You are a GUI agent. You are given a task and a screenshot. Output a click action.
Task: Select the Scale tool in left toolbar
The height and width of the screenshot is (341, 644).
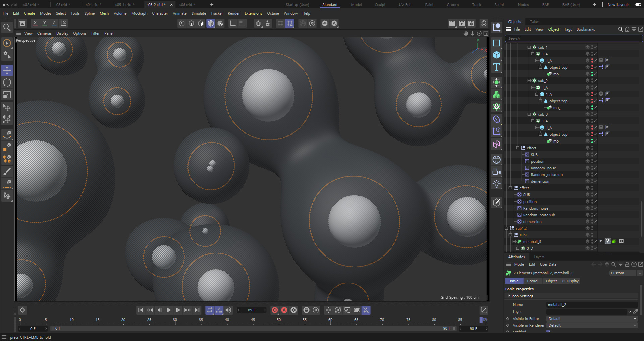[x=7, y=95]
